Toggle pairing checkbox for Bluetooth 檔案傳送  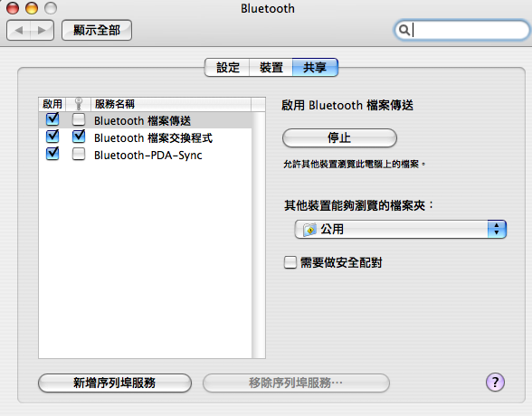pos(79,119)
